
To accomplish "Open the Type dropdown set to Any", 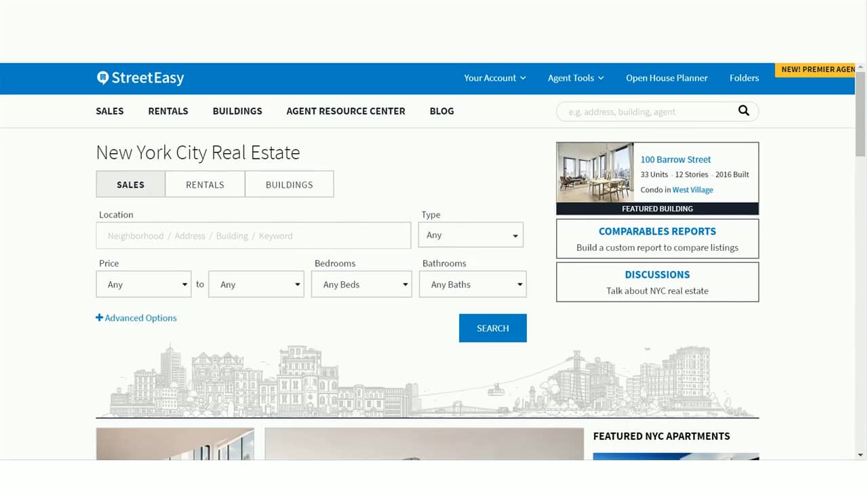I will [x=471, y=235].
